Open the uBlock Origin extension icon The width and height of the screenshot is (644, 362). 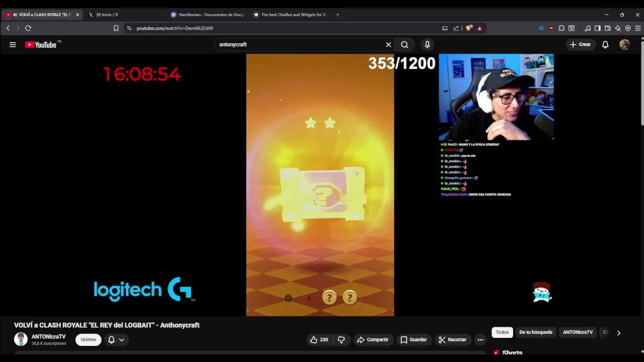(551, 28)
